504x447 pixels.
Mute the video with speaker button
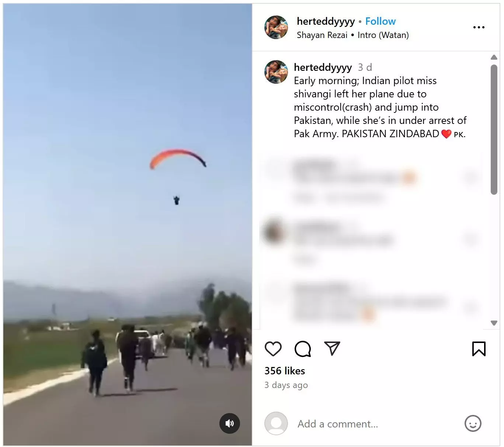point(230,423)
